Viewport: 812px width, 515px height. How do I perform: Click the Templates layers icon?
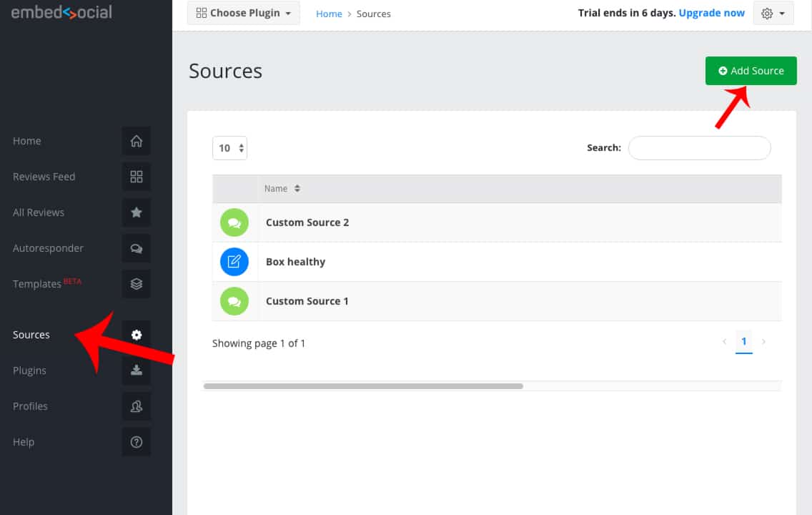[x=137, y=284]
